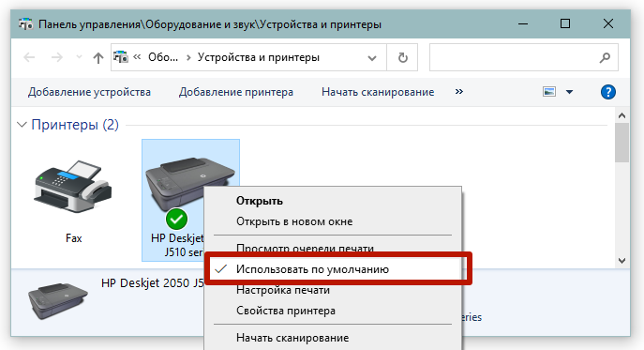
Task: Click the vertical scrollbar thumb
Action: (622, 143)
